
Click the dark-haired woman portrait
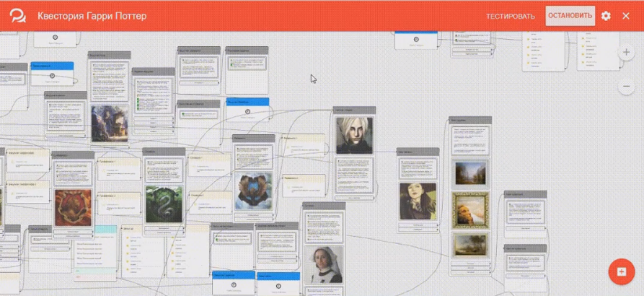418,201
